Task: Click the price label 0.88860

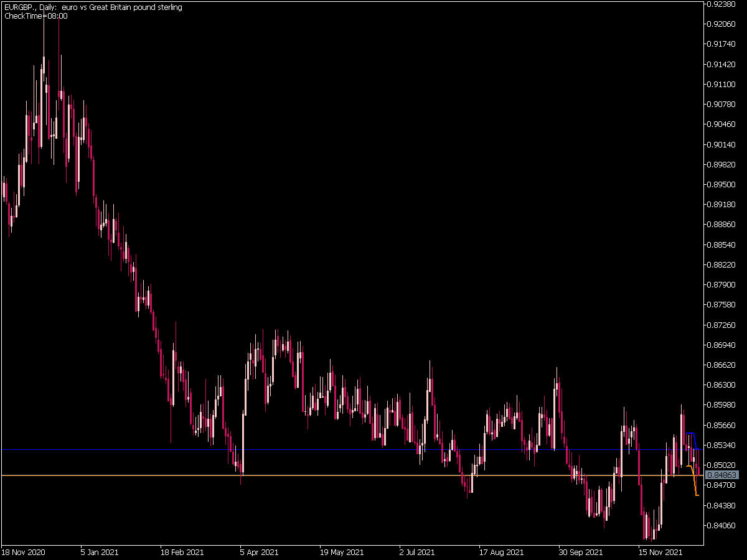Action: click(x=722, y=225)
